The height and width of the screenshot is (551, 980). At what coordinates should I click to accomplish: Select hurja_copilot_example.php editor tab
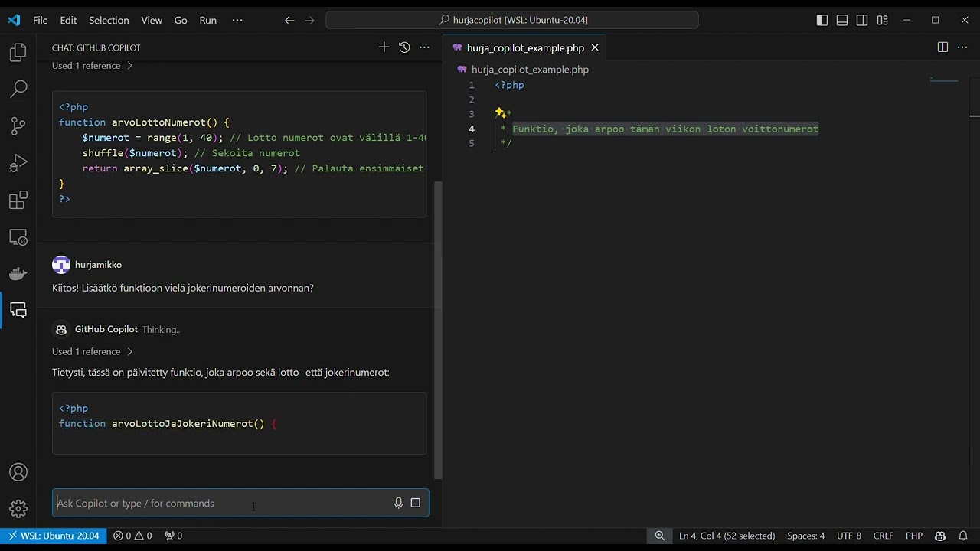[525, 47]
